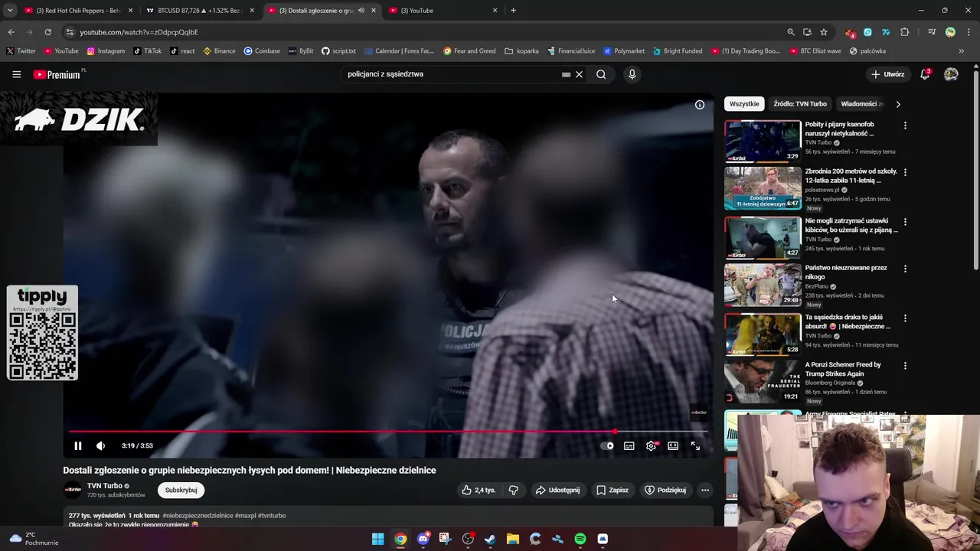Mute the playing tab via speaker icon

(361, 11)
